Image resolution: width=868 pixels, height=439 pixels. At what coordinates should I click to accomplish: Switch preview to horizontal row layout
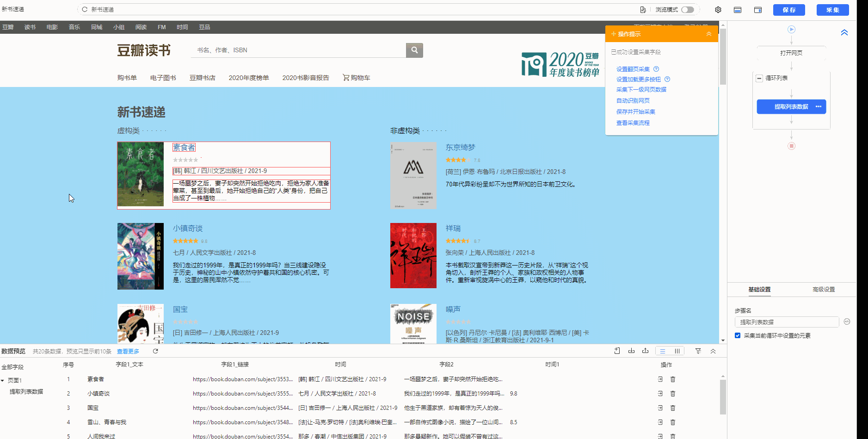click(663, 351)
